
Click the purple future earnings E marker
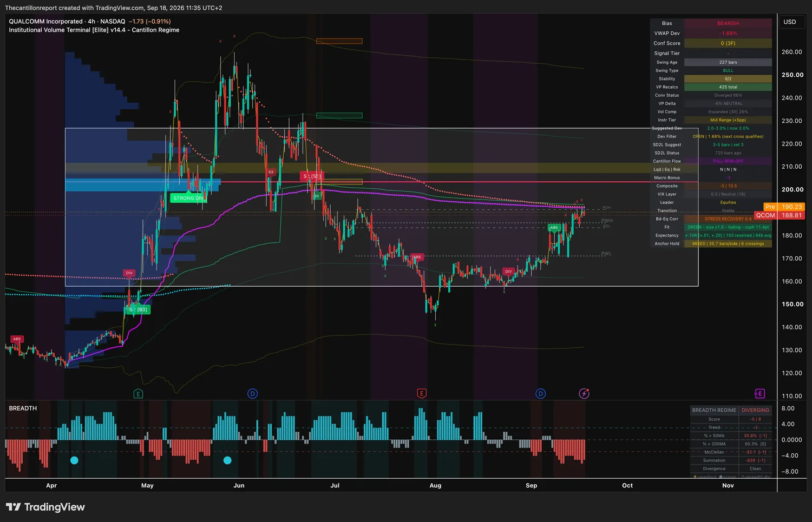point(759,393)
